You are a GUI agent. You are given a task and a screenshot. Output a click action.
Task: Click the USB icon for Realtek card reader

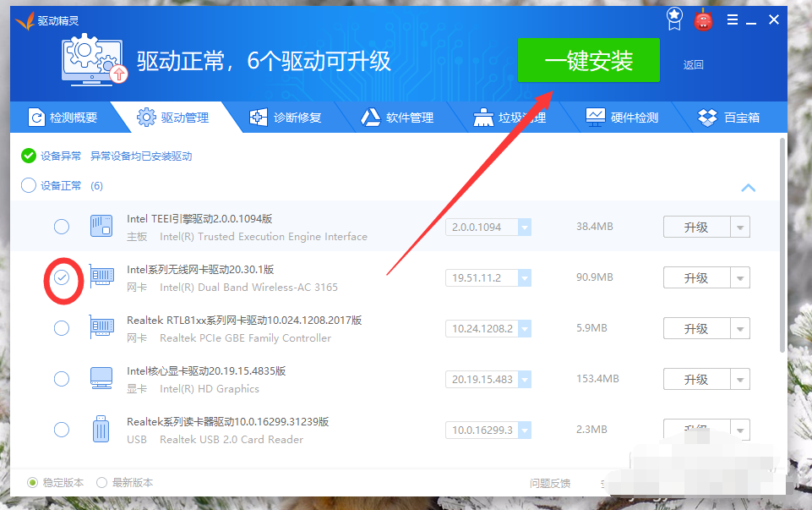tap(101, 429)
